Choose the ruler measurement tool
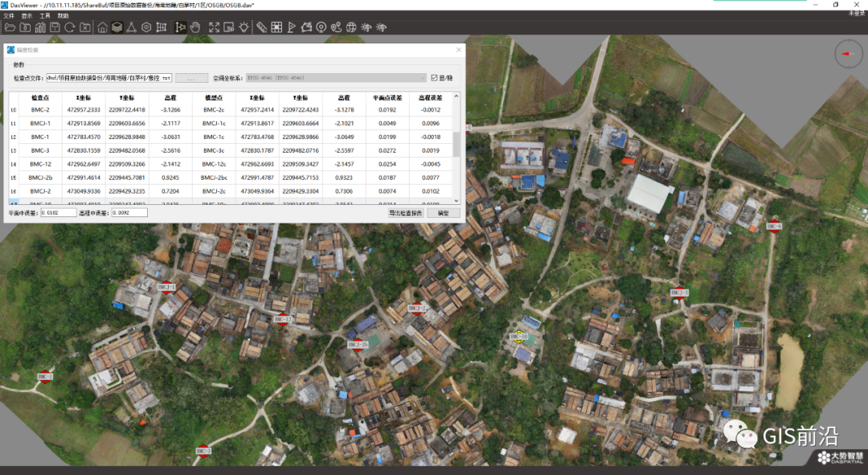This screenshot has width=868, height=475. point(262,27)
